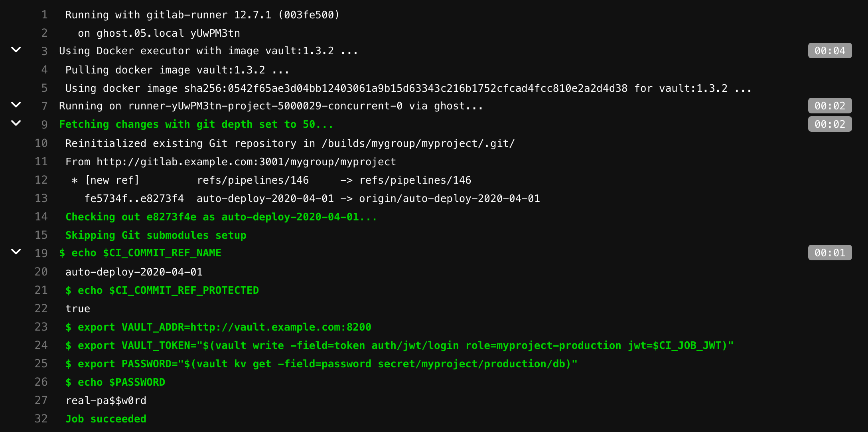Click line number 24 link
Viewport: 868px width, 432px height.
41,345
